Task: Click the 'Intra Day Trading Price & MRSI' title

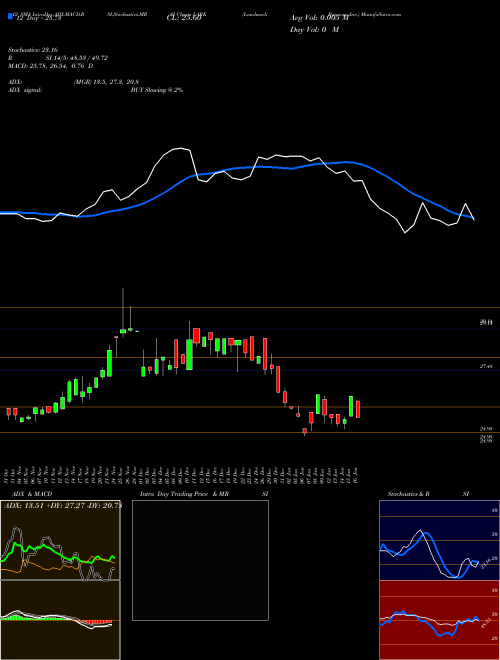Action: 204,494
